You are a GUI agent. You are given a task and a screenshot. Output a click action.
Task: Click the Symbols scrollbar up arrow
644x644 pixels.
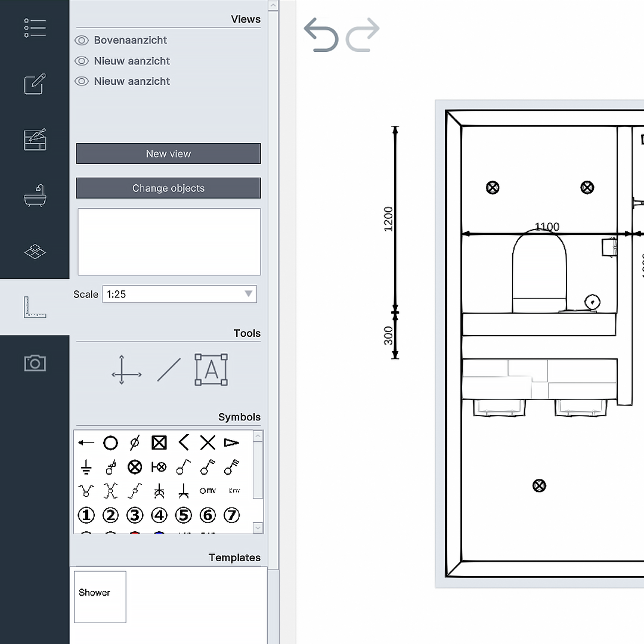[258, 436]
